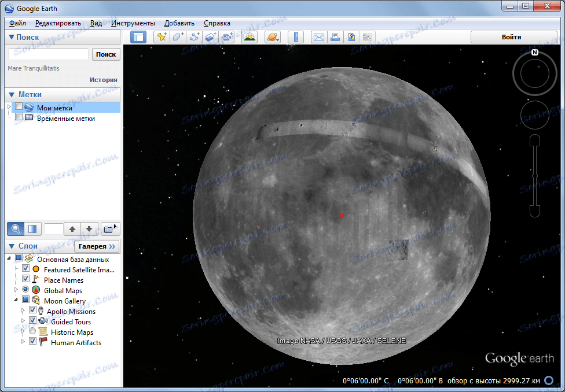Expand the Human Artifacts tree node
This screenshot has height=392, width=565.
point(23,342)
